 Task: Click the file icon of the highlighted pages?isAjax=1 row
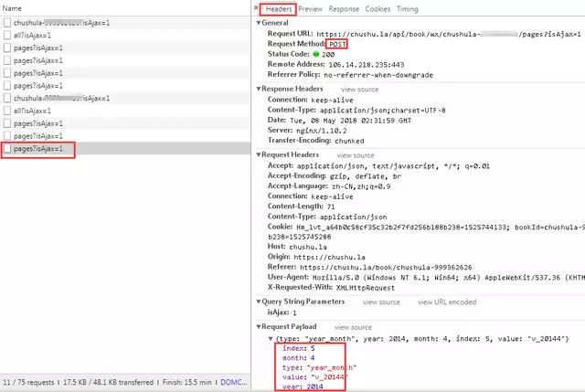pyautogui.click(x=7, y=148)
